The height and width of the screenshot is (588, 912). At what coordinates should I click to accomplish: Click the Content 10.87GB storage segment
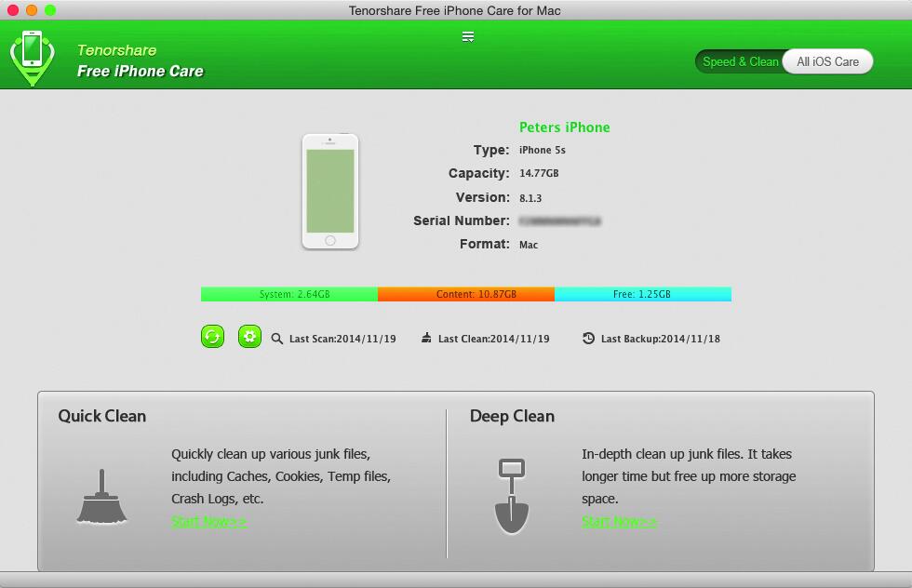(x=466, y=294)
